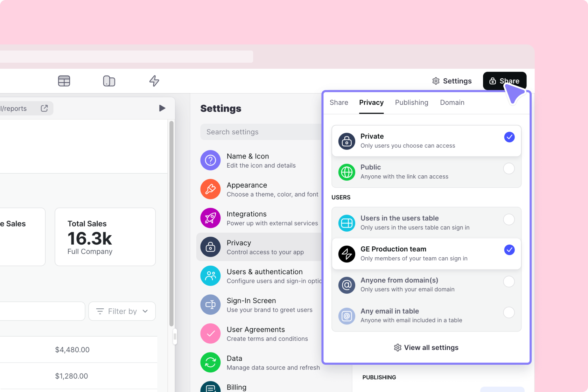Viewport: 588px width, 392px height.
Task: Open the table data view icon
Action: [x=64, y=81]
